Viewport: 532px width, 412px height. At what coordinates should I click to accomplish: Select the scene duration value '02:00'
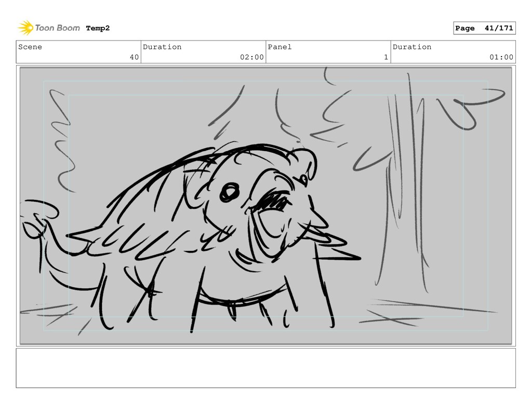coord(252,57)
